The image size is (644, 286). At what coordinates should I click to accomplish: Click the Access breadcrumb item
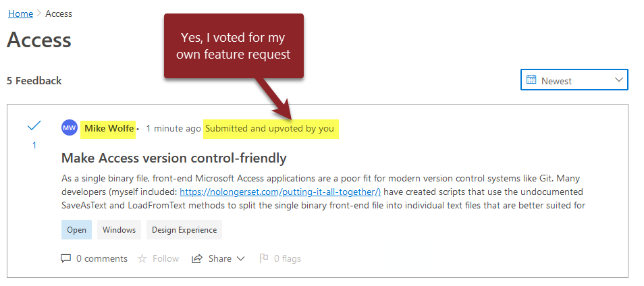[x=59, y=13]
